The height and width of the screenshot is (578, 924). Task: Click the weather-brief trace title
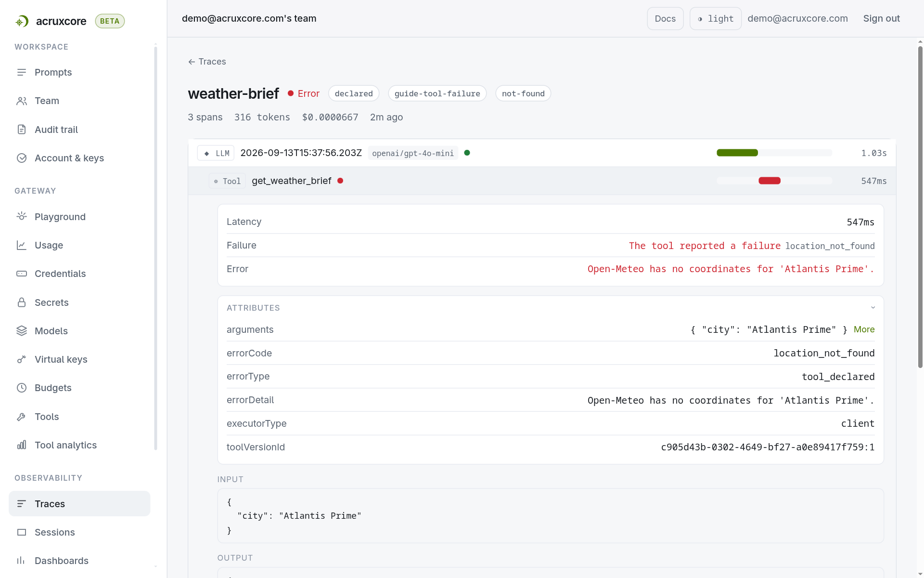pos(233,93)
